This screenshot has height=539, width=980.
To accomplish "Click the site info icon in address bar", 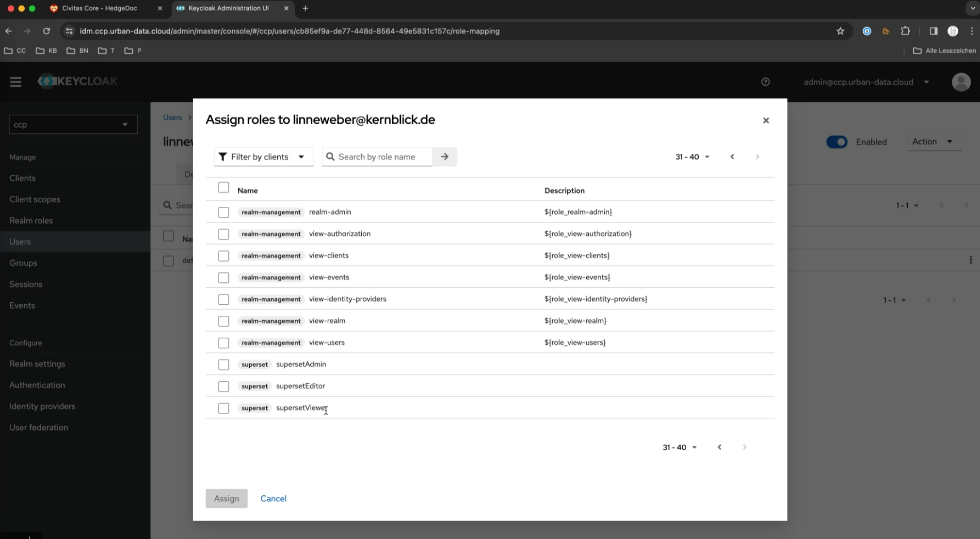I will click(x=69, y=31).
